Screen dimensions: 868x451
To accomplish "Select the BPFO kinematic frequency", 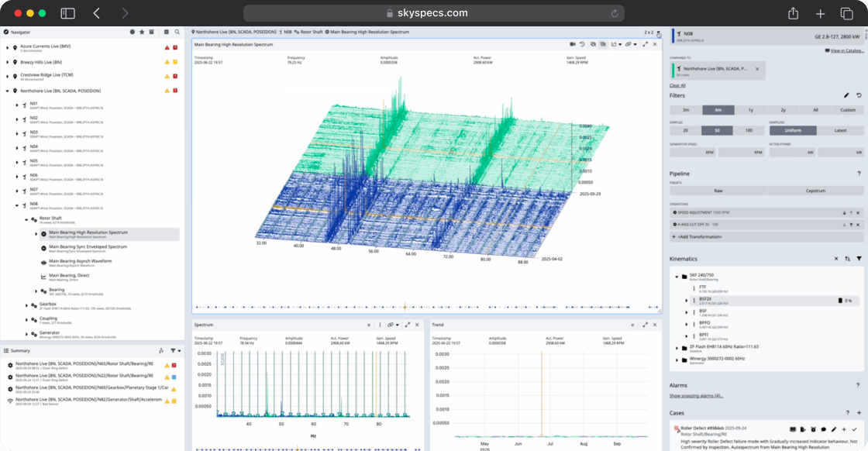I will [704, 322].
